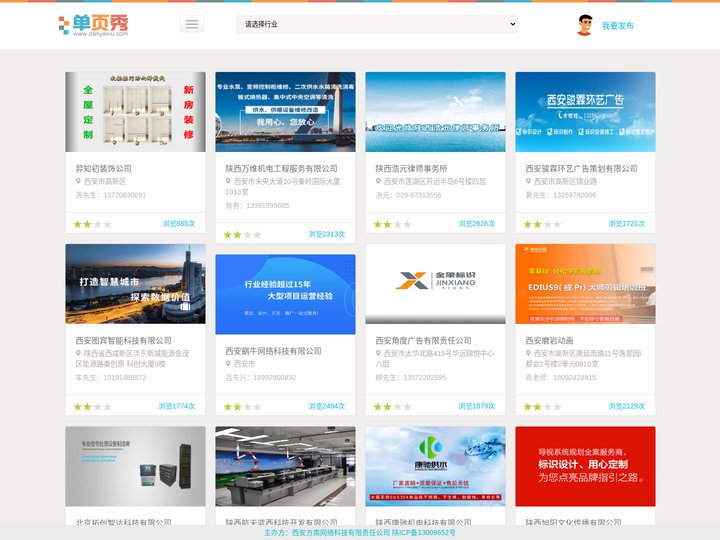The width and height of the screenshot is (720, 540).
Task: Click the location pin for 西安市未央大道10号
Action: [x=228, y=181]
